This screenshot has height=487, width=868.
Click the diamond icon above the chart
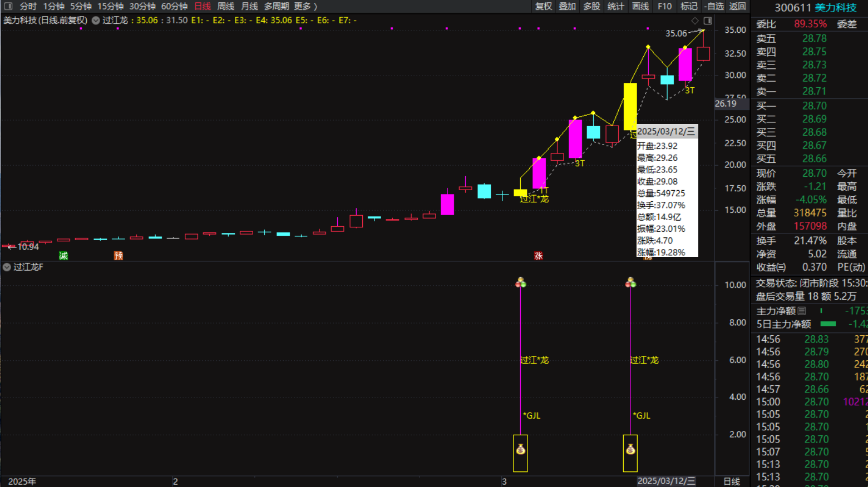(695, 21)
